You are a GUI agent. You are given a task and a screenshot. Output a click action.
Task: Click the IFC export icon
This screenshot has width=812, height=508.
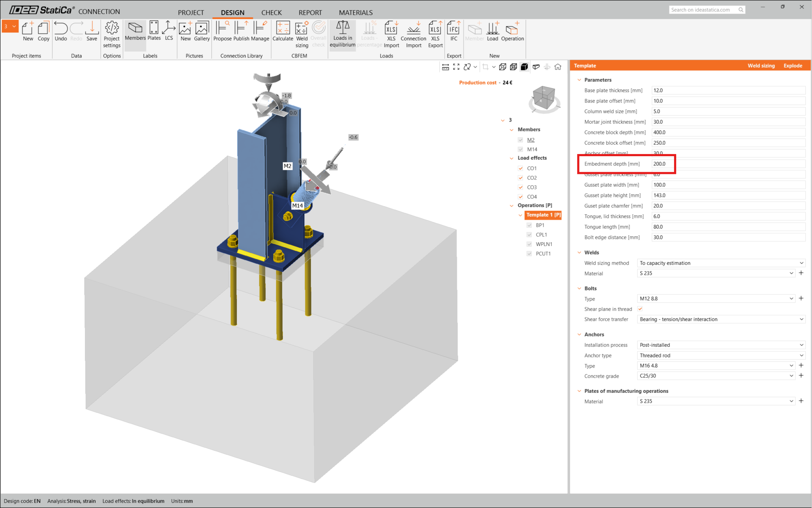453,31
